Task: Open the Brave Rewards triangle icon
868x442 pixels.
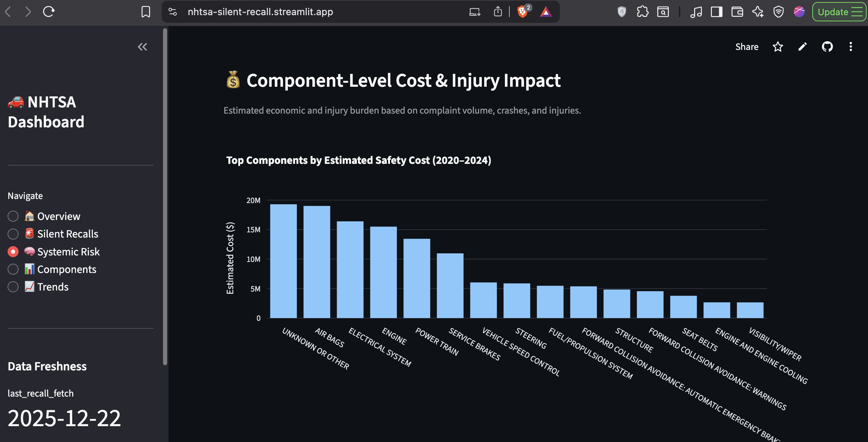Action: pos(547,11)
